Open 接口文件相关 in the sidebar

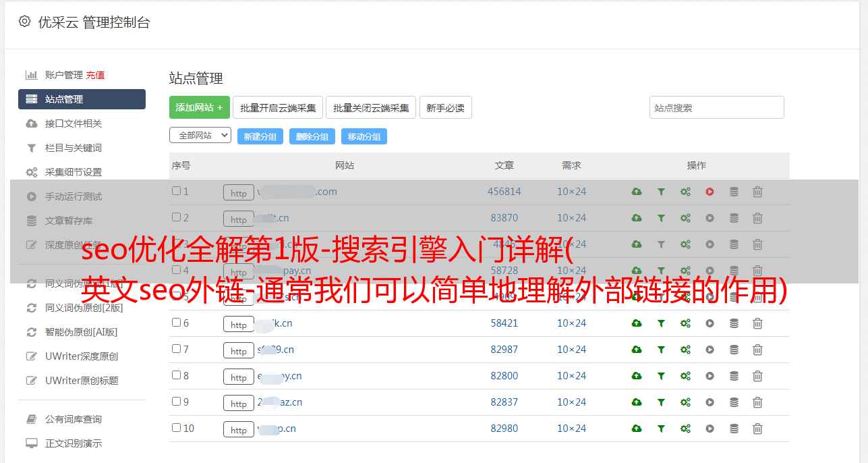74,124
